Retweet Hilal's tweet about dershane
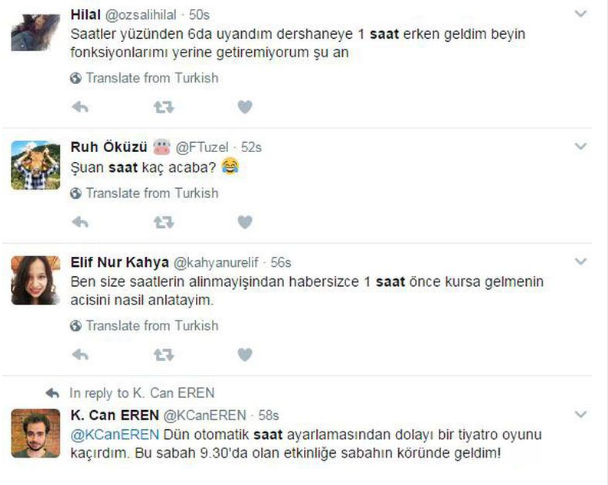Image resolution: width=608 pixels, height=485 pixels. pos(164,107)
